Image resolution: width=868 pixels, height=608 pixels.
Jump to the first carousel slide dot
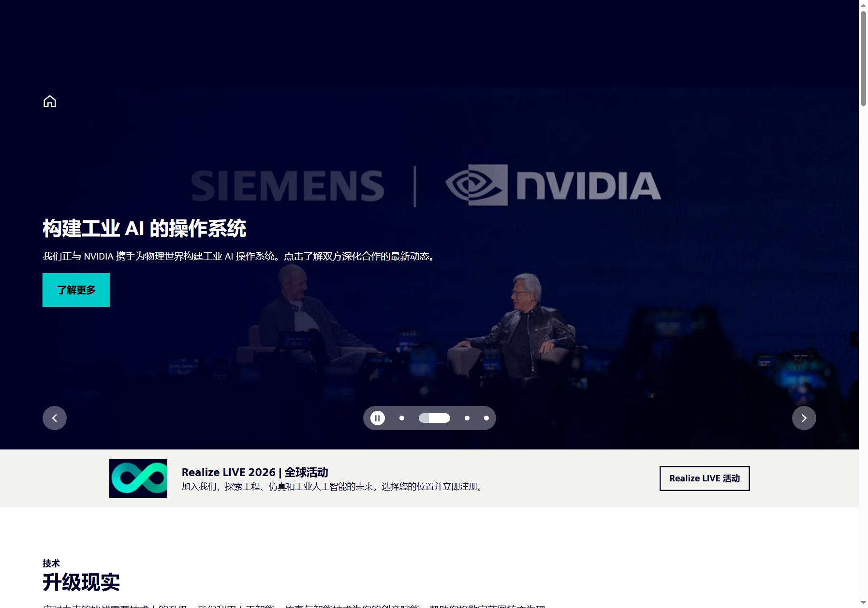[x=402, y=418]
